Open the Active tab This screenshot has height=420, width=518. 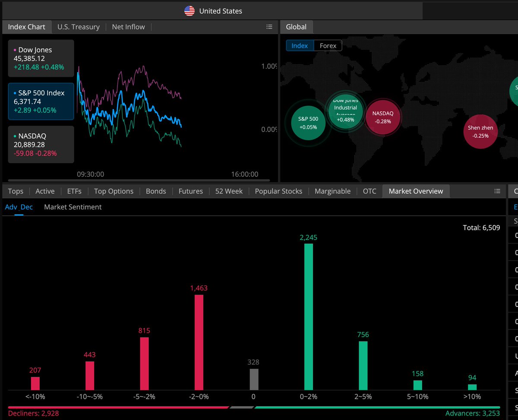(x=45, y=191)
